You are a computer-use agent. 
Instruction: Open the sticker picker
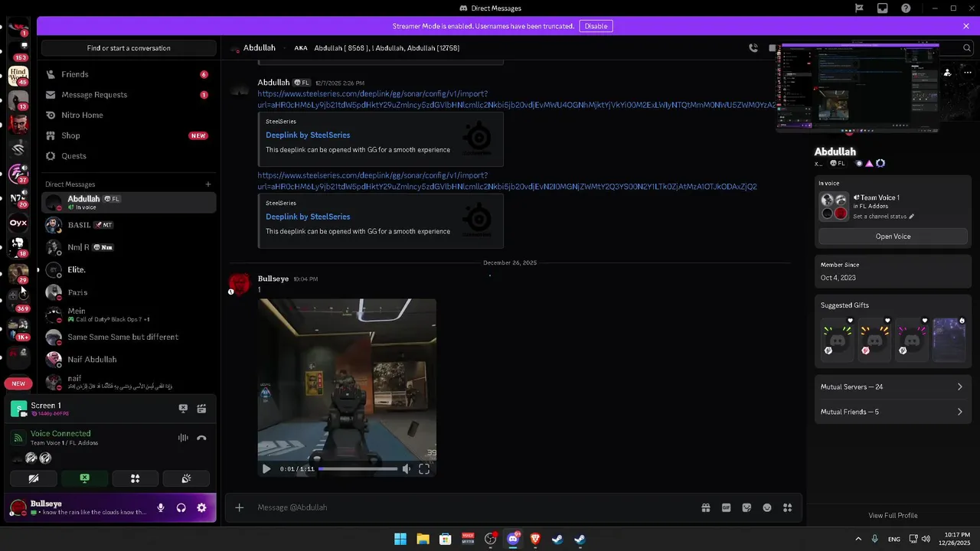pos(746,507)
